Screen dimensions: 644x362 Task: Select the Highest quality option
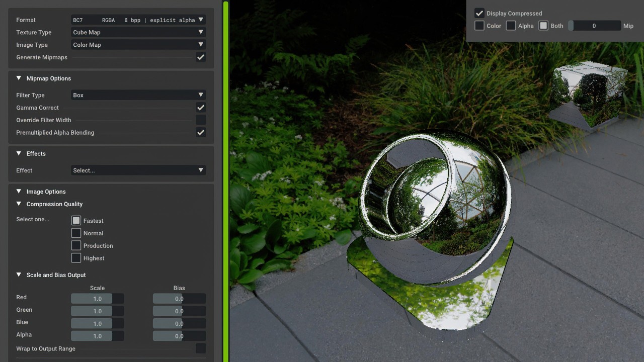76,258
